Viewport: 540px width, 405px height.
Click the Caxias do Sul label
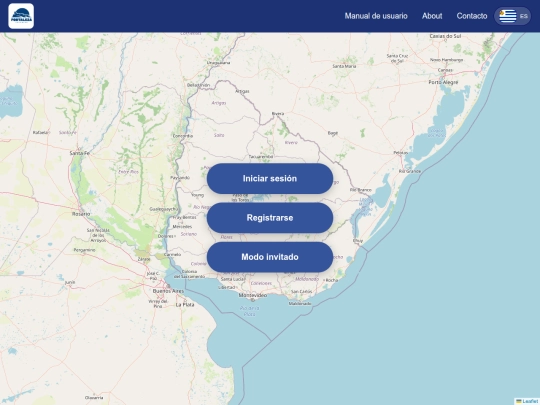(445, 36)
